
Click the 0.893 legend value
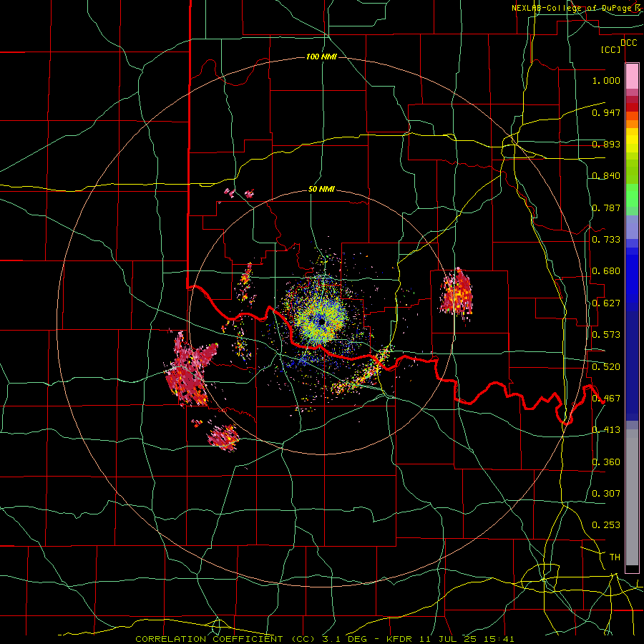click(x=606, y=144)
